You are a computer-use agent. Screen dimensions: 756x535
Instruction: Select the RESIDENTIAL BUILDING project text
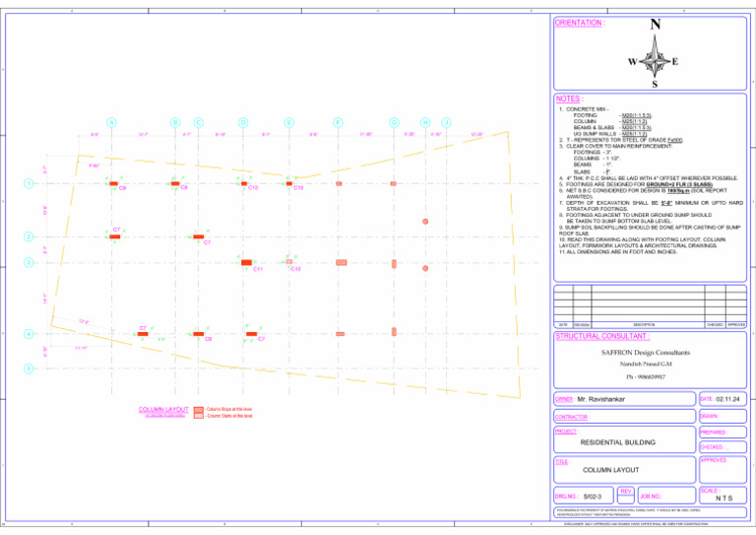(617, 442)
